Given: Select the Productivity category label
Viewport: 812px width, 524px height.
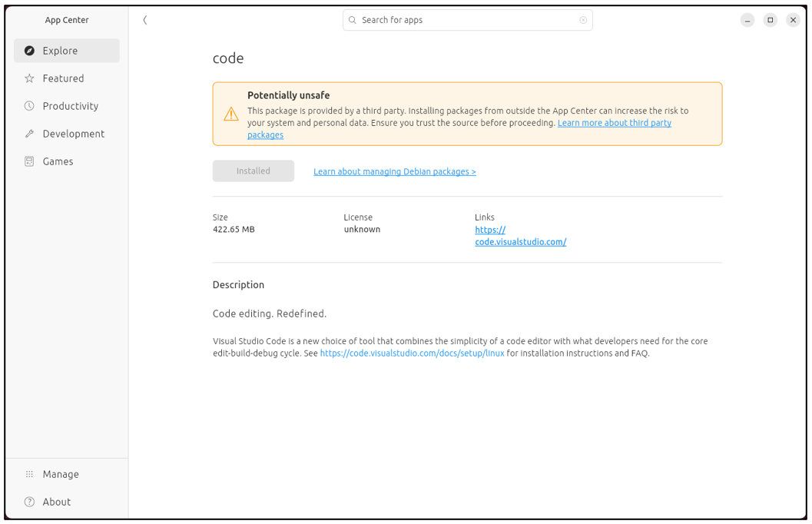Looking at the screenshot, I should pyautogui.click(x=71, y=105).
